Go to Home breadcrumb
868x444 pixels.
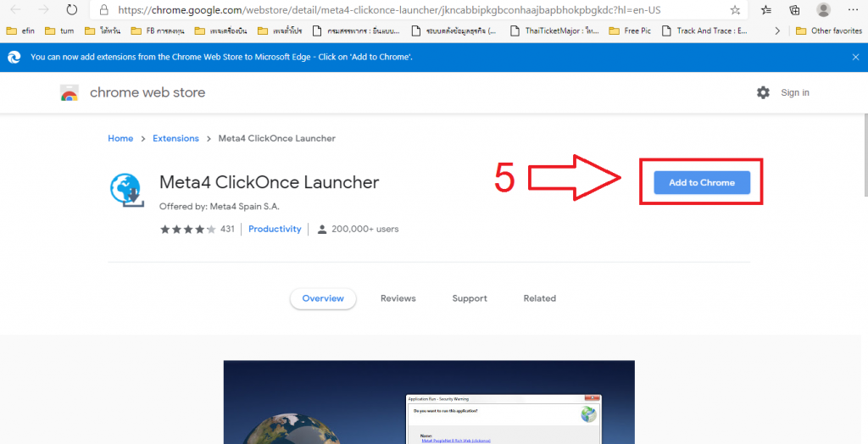120,138
